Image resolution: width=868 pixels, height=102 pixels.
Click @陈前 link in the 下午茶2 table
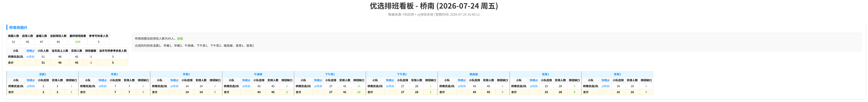pyautogui.click(x=390, y=86)
